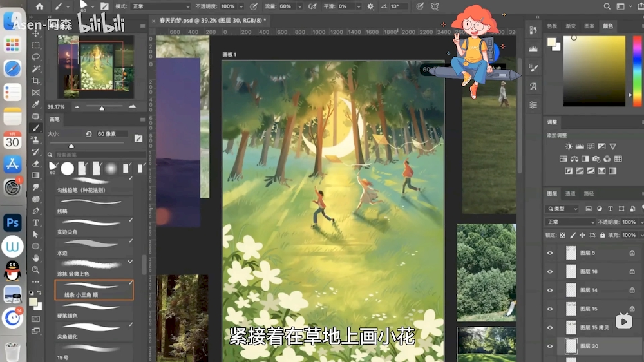
Task: Hide layer 图层 30
Action: pos(550,347)
